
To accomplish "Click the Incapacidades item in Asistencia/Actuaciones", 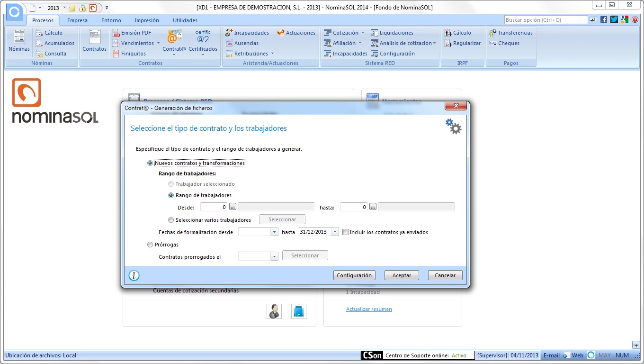I will pyautogui.click(x=247, y=33).
